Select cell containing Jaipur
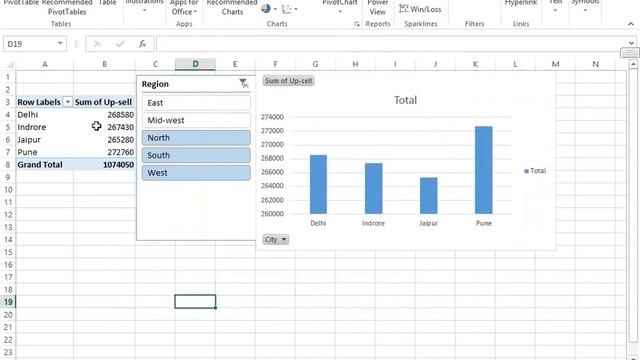This screenshot has height=360, width=640. 44,140
